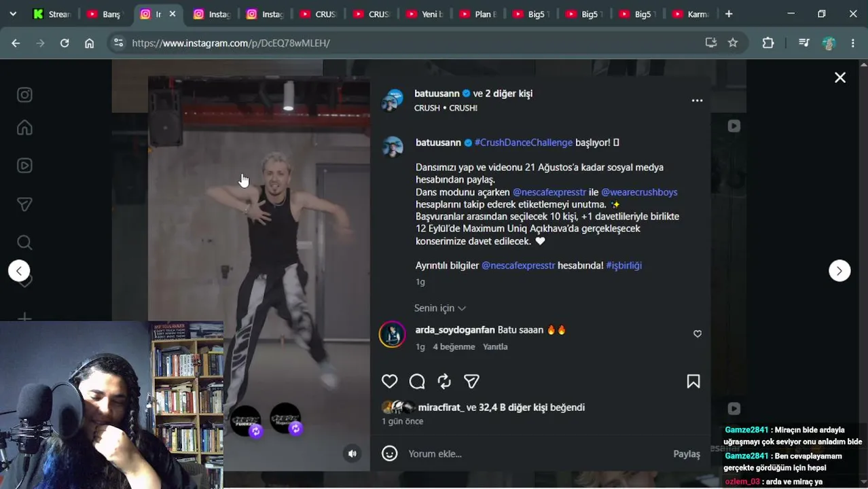This screenshot has height=489, width=868.
Task: Click the address bar URL
Action: [x=231, y=43]
